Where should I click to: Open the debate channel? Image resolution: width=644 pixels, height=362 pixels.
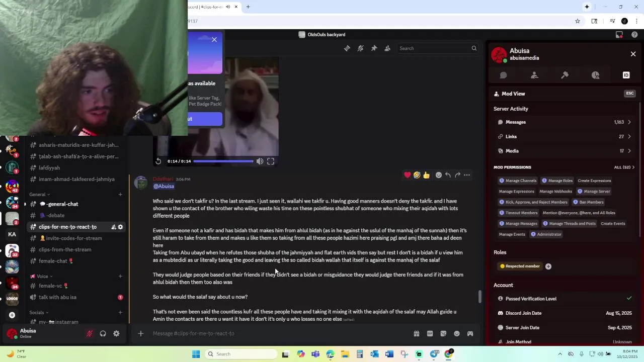click(x=76, y=216)
